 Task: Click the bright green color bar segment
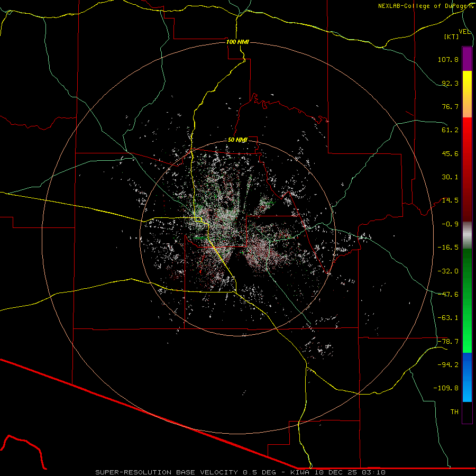[x=467, y=300]
